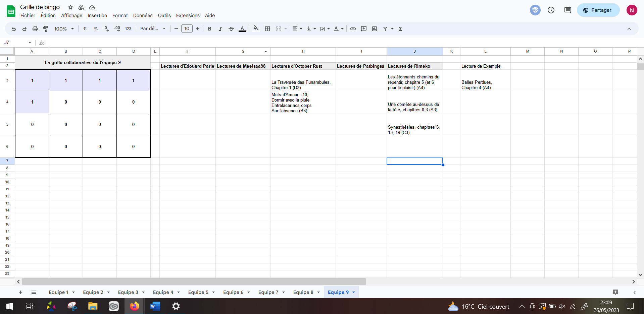The height and width of the screenshot is (314, 644).
Task: Toggle strikethrough formatting
Action: coord(231,29)
